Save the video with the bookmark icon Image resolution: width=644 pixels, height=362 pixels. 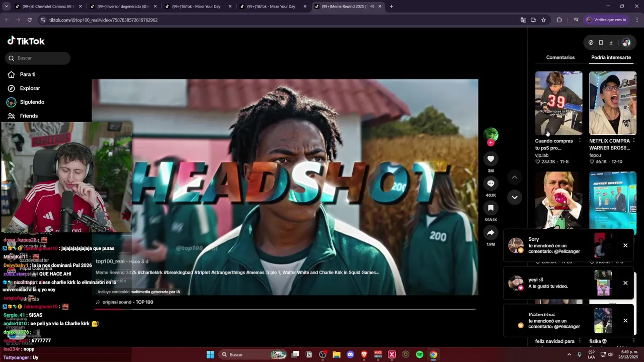coord(491,208)
